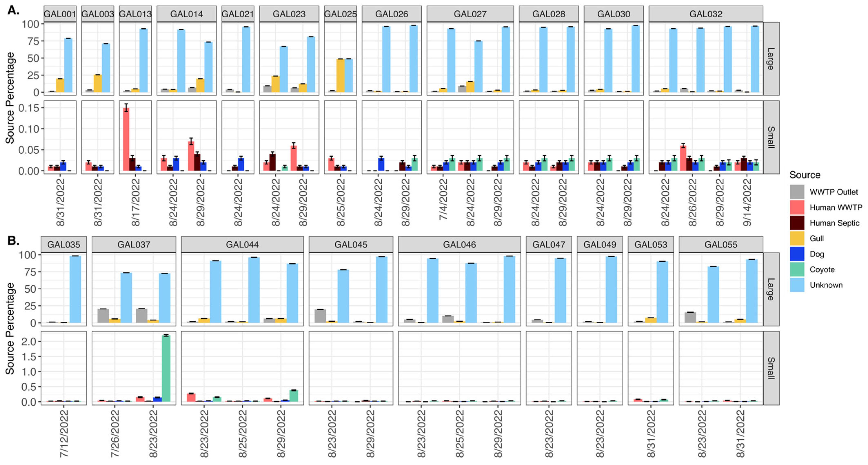Click the tall red Human WWTP bar in GAL013
This screenshot has width=868, height=465.
click(126, 139)
